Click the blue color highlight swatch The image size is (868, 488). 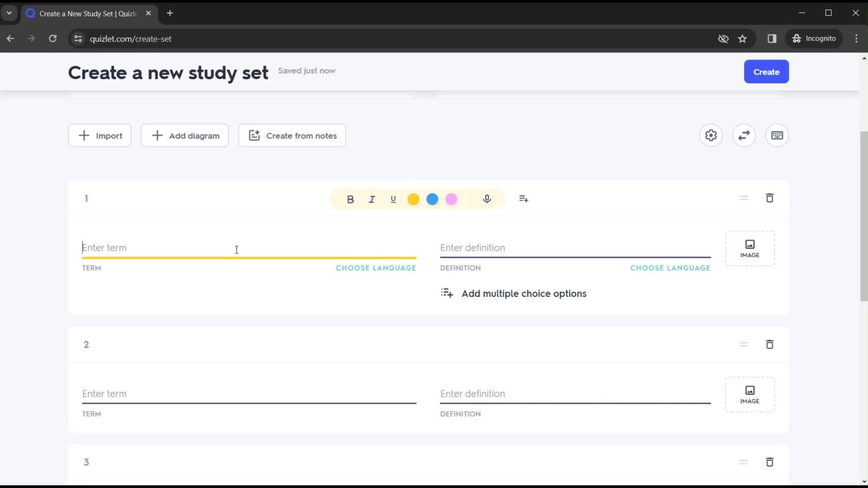click(x=433, y=198)
